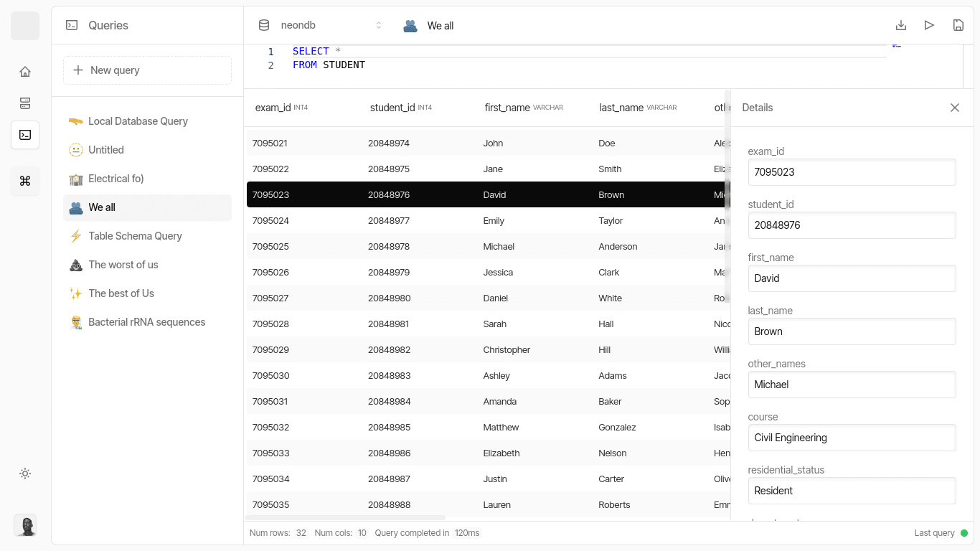
Task: Click the app logo placeholder at top left
Action: pyautogui.click(x=25, y=26)
